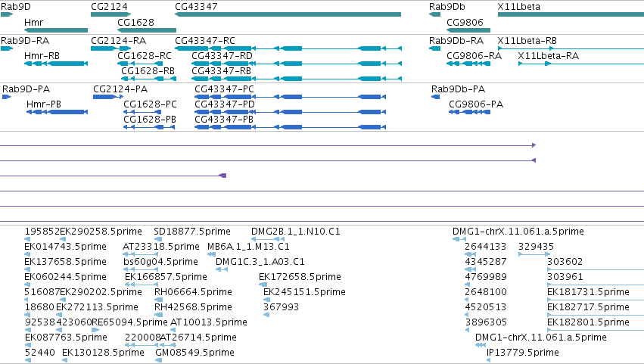Click the CG1628 gene bar
644x364 pixels.
[x=147, y=30]
